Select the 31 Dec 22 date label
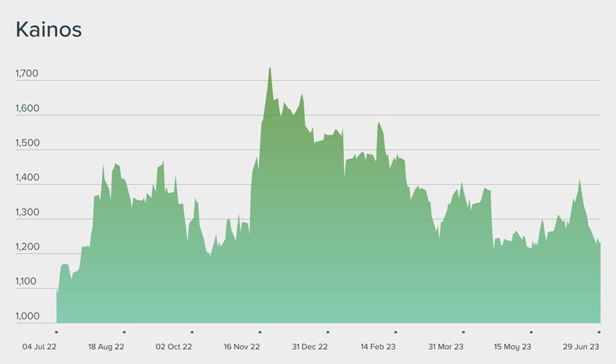This screenshot has width=616, height=364. [310, 347]
